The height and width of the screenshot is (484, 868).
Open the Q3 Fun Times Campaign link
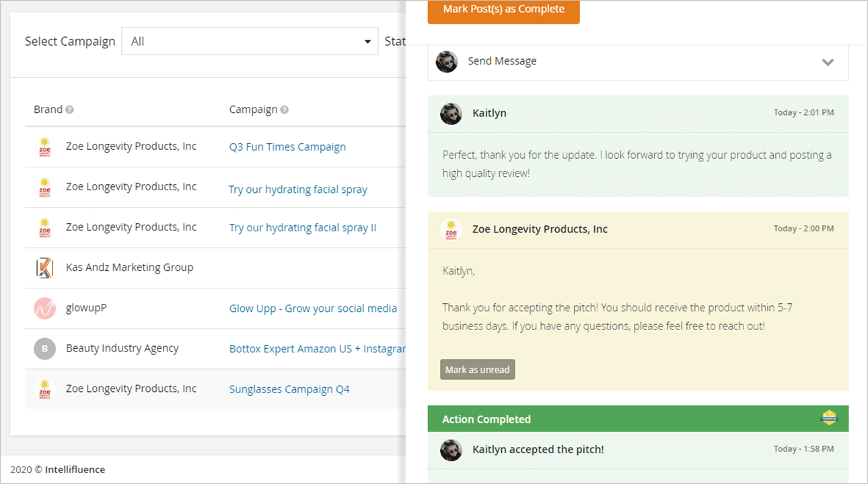click(287, 147)
